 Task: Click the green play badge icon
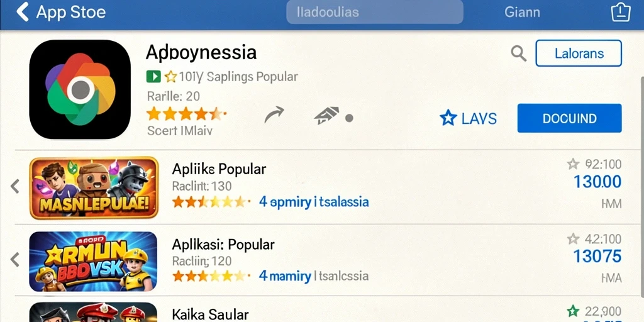pos(153,76)
